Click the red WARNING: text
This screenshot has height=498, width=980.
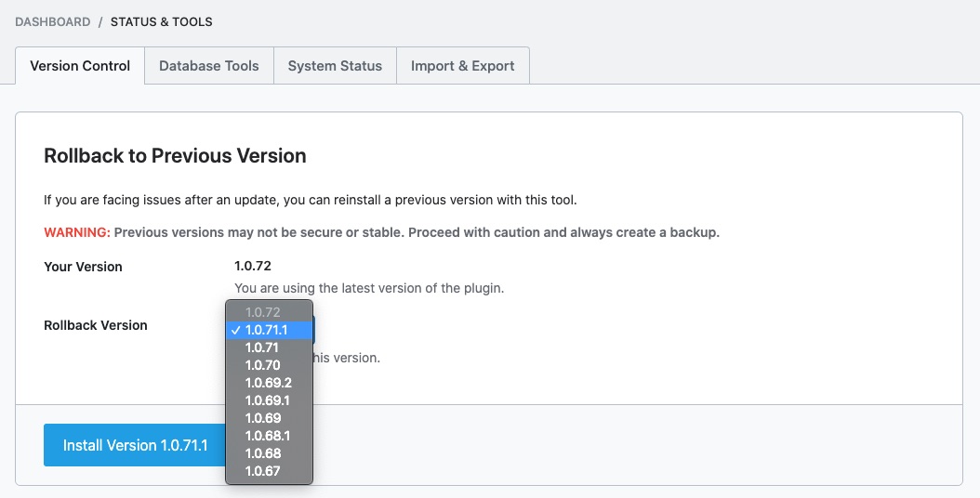(x=77, y=232)
